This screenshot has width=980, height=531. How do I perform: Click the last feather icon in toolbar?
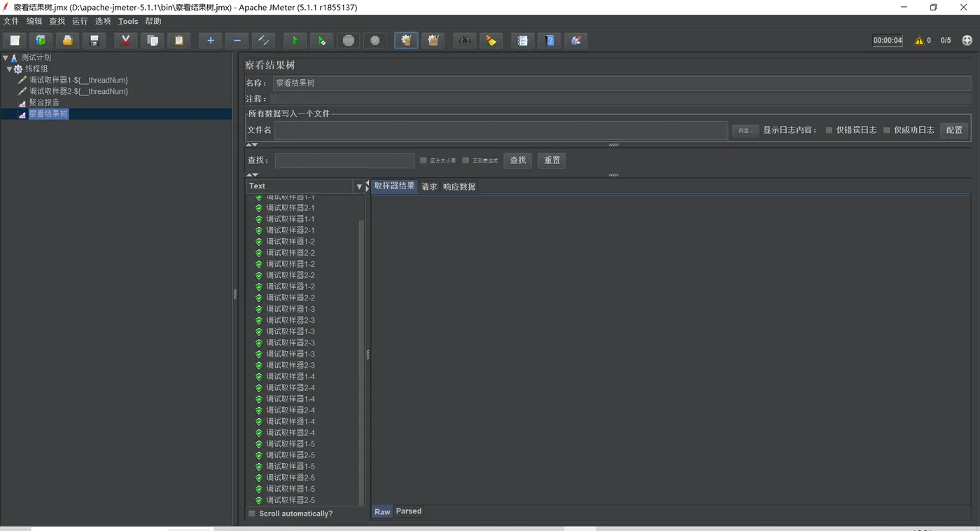pos(576,41)
